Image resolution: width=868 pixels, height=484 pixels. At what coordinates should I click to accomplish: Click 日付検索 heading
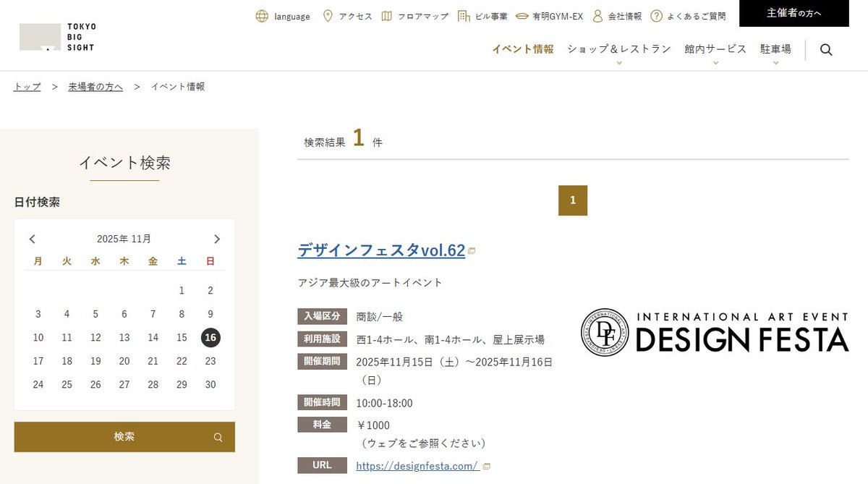37,202
